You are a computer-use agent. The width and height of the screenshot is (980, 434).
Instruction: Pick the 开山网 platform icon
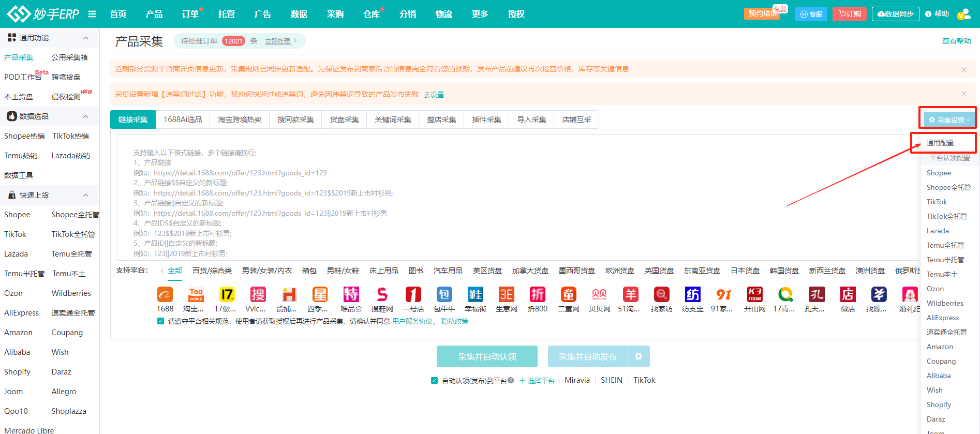click(x=755, y=294)
